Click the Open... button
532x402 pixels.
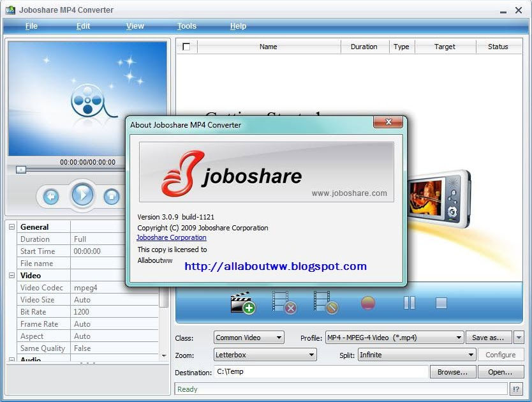click(501, 372)
